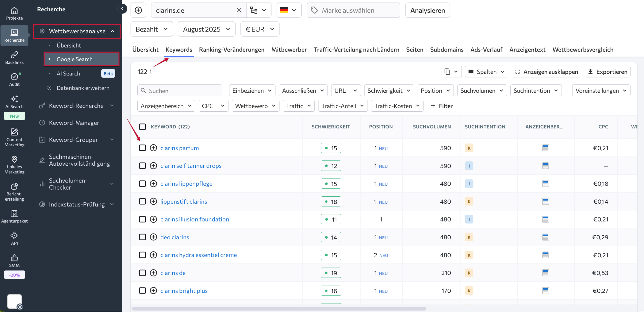Click K intent badge for clarins parfum
This screenshot has height=312, width=644.
469,148
